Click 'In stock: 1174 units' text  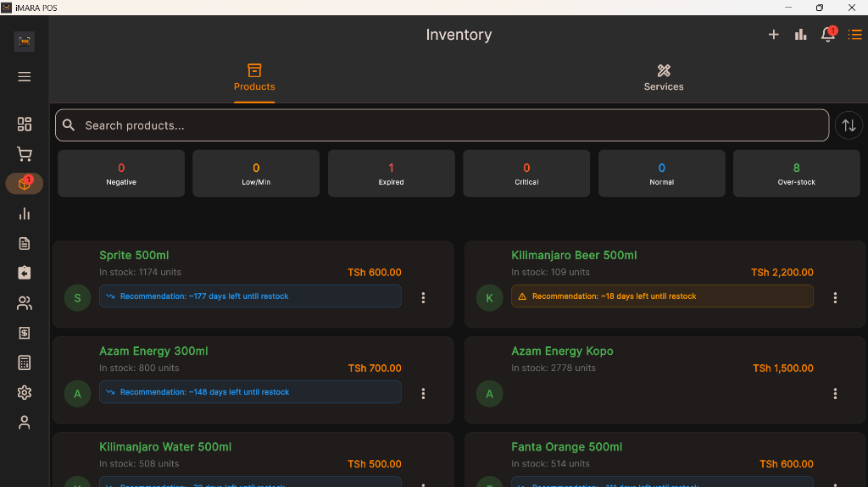[x=140, y=272]
